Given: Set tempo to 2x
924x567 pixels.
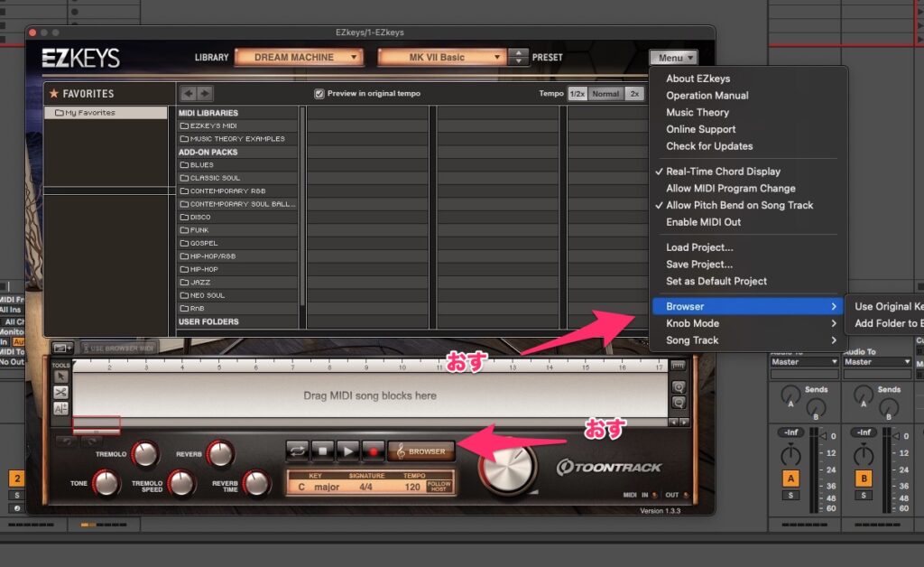Looking at the screenshot, I should 634,94.
